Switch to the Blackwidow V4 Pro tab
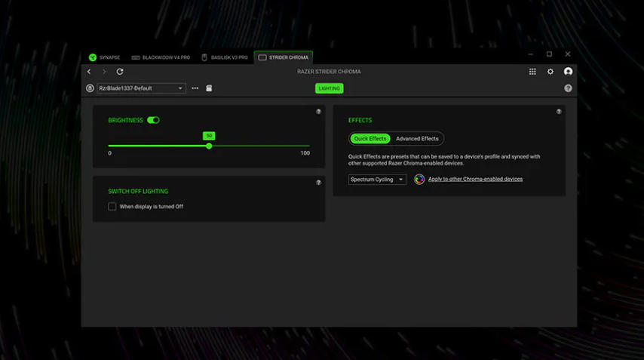Image resolution: width=644 pixels, height=360 pixels. 161,57
